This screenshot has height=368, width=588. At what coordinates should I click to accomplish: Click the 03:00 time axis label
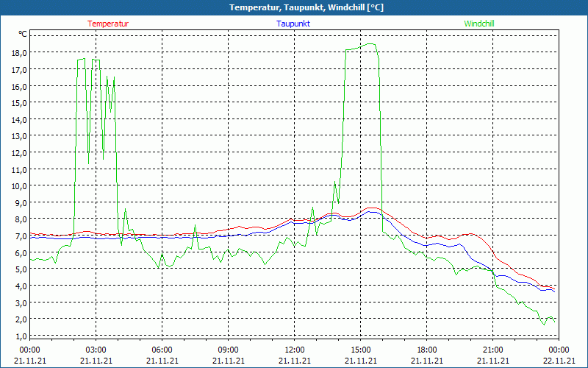click(96, 350)
